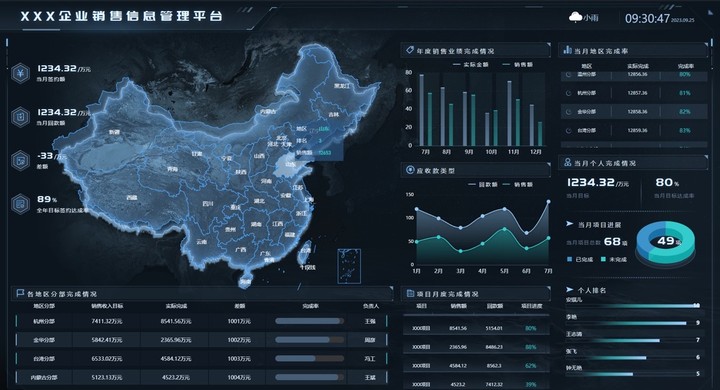720x390 pixels.
Task: Click the yen hexagon icon for 当月签约额
Action: pos(21,73)
